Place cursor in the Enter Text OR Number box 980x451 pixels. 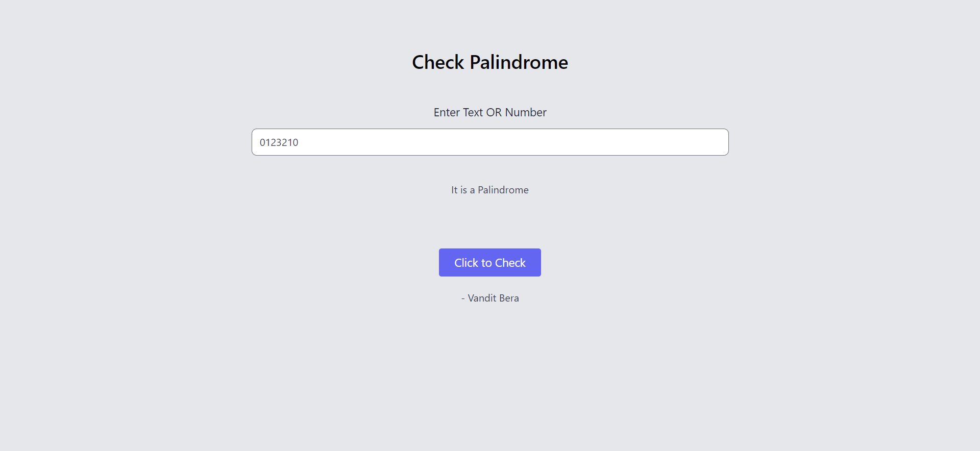[489, 142]
